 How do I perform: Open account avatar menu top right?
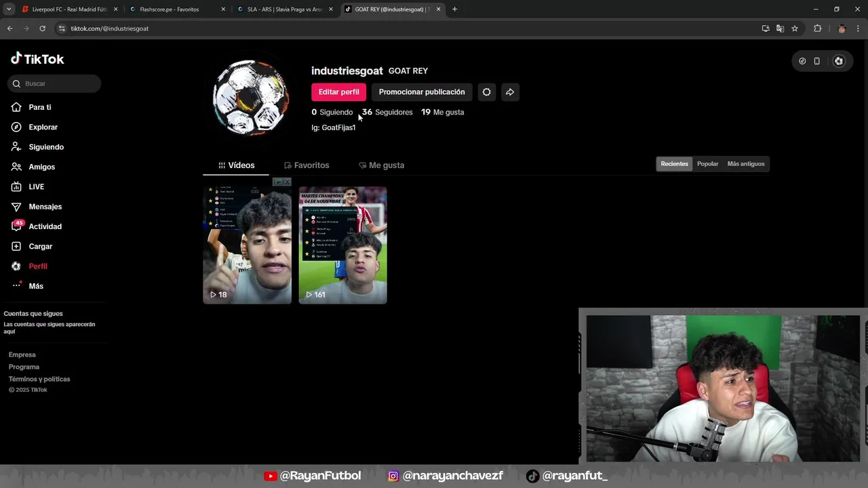pos(839,61)
